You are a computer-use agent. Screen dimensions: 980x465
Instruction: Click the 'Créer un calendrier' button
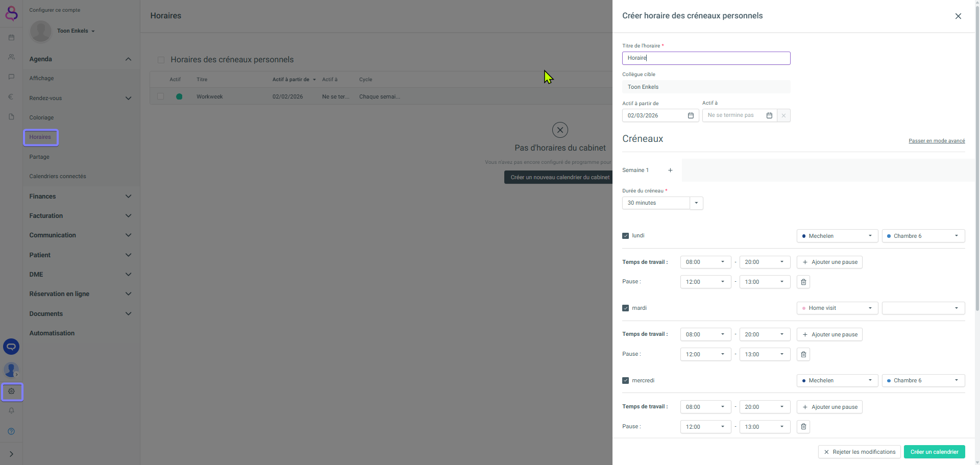tap(934, 452)
